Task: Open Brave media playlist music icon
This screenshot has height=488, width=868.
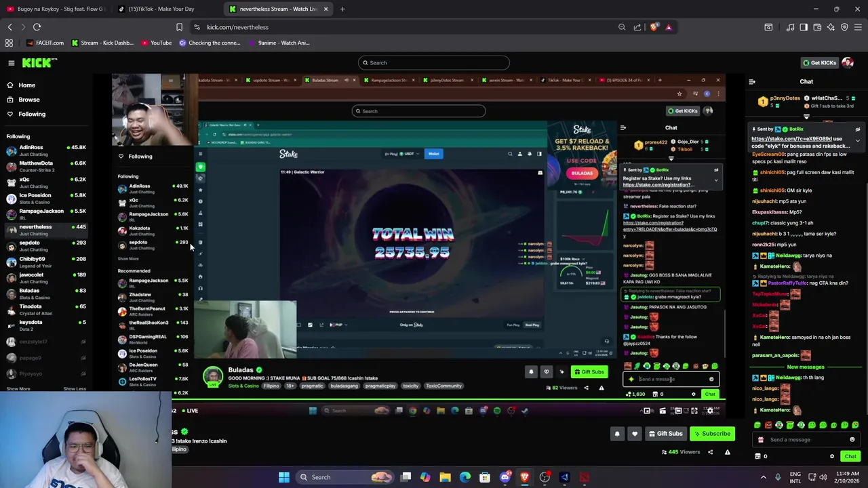Action: 790,27
